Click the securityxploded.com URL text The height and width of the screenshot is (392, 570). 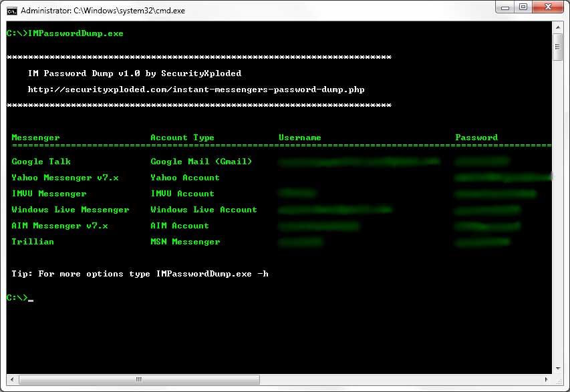tap(196, 89)
